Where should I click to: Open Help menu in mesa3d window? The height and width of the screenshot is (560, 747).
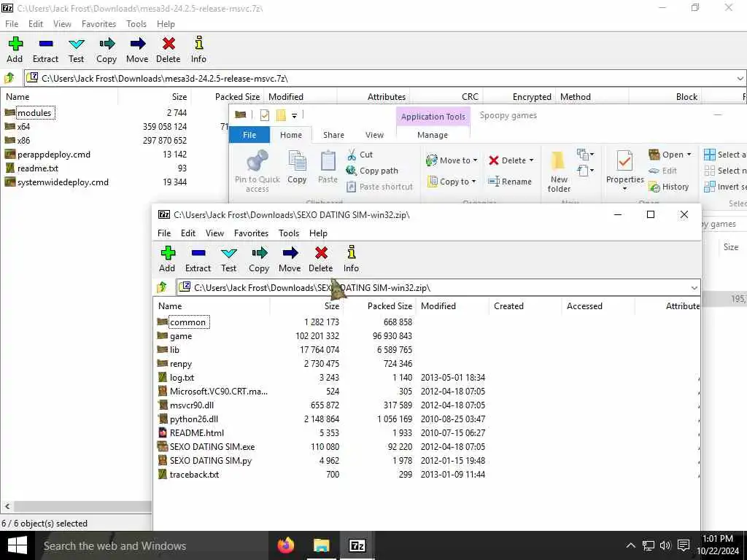[x=166, y=24]
